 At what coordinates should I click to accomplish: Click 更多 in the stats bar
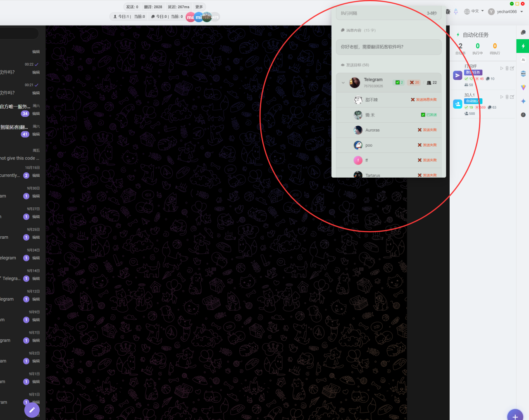(199, 7)
